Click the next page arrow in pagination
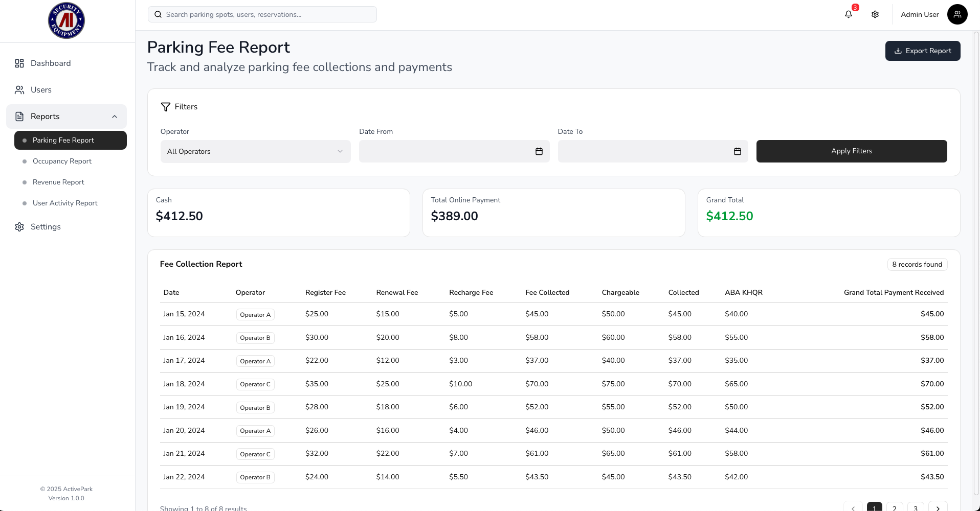The width and height of the screenshot is (980, 511). pyautogui.click(x=938, y=506)
